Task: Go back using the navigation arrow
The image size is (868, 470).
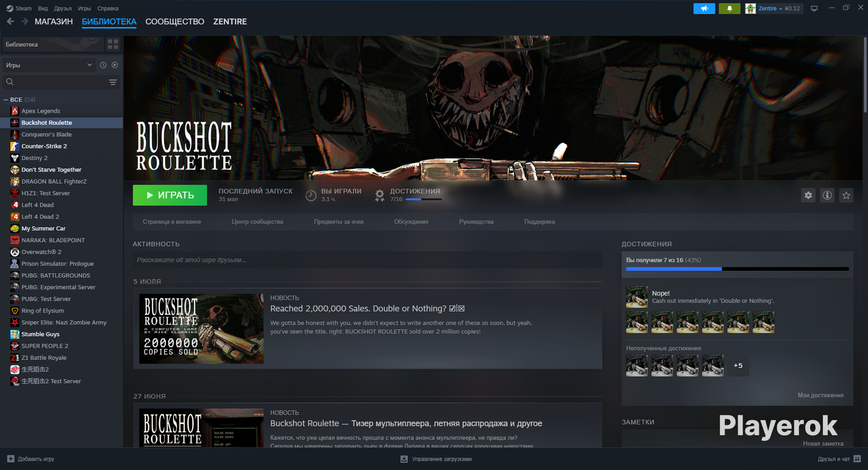Action: pos(10,22)
